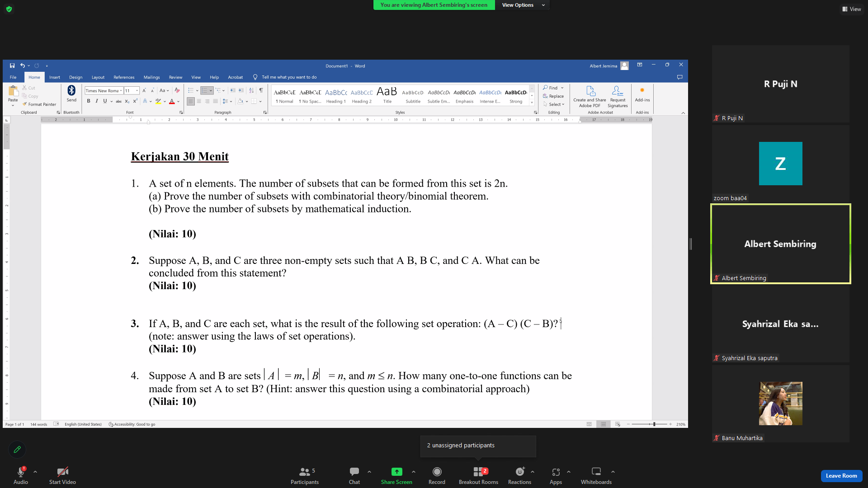Click the Increase Font Size icon
Image resolution: width=868 pixels, height=488 pixels.
144,90
